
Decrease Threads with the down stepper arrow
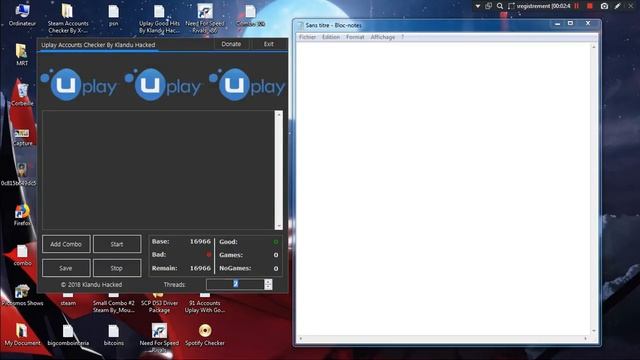coord(268,287)
